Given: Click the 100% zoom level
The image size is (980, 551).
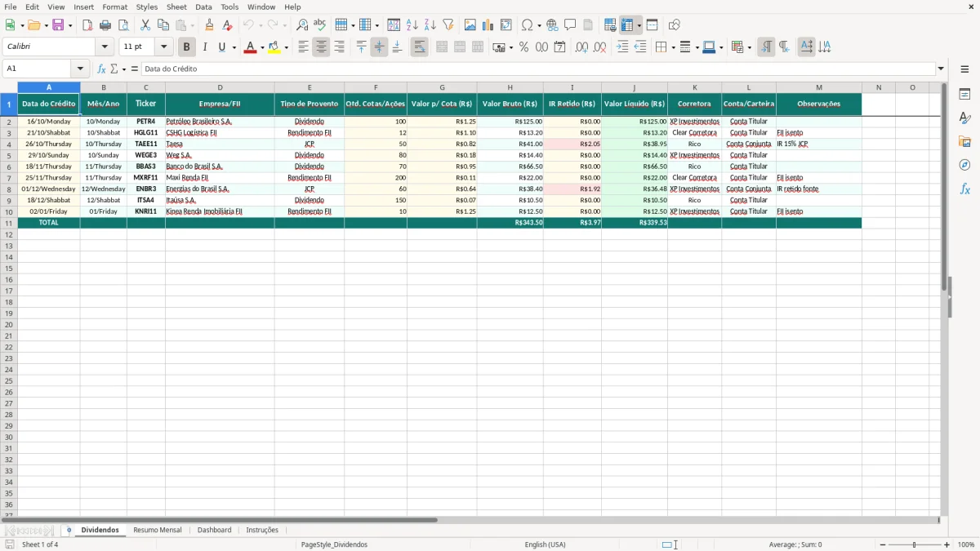Looking at the screenshot, I should [x=966, y=544].
